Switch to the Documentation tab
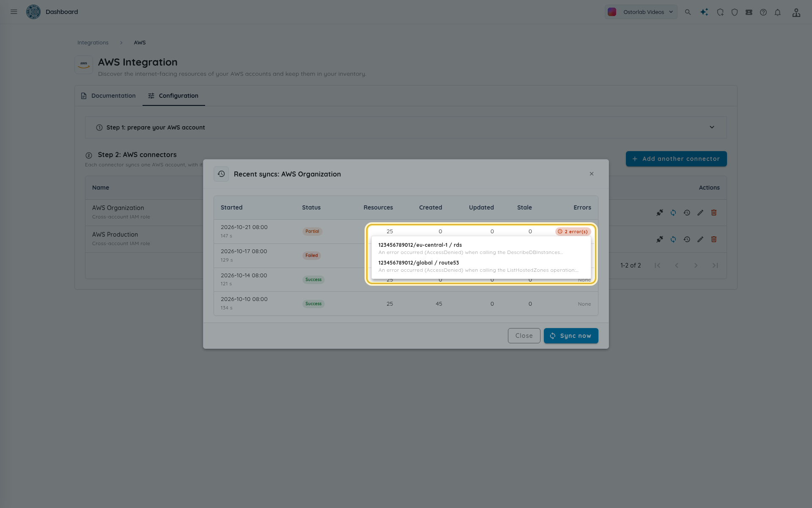Viewport: 812px width, 508px height. click(x=109, y=96)
